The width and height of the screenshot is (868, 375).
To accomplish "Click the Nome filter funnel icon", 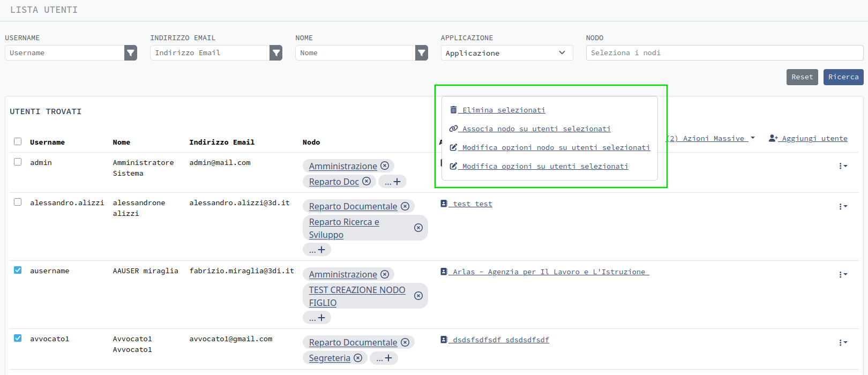I will [422, 52].
